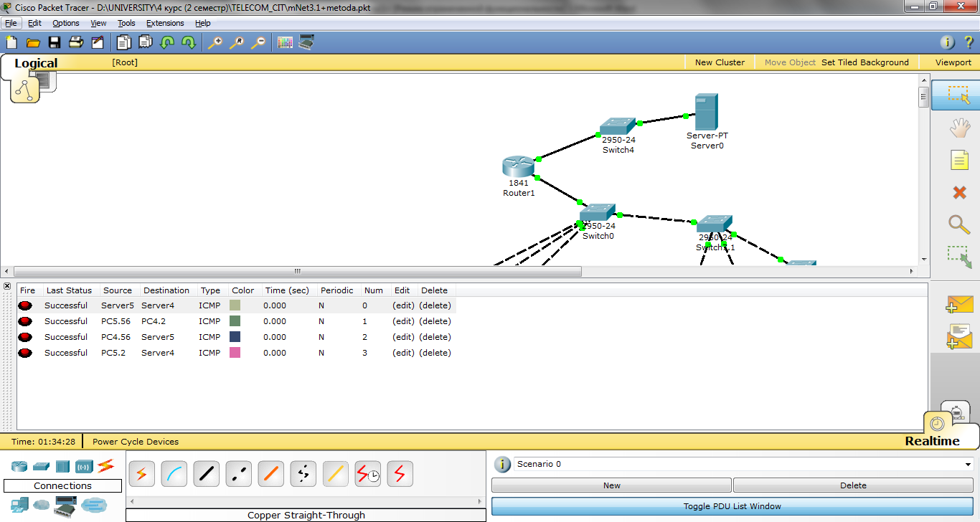Image resolution: width=980 pixels, height=522 pixels.
Task: Select the Hubs device category icon
Action: pos(62,467)
